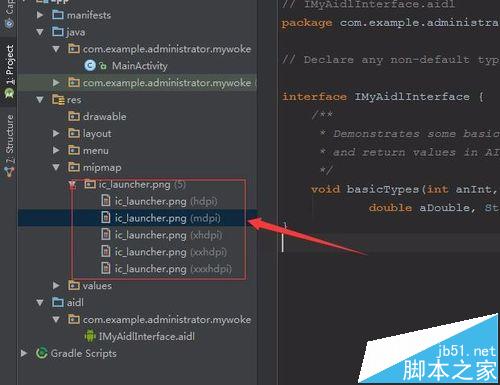This screenshot has height=385, width=500.
Task: Select the drawable folder label
Action: coord(104,116)
